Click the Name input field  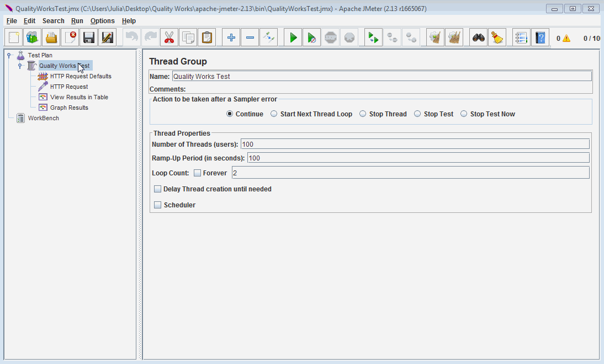point(382,76)
